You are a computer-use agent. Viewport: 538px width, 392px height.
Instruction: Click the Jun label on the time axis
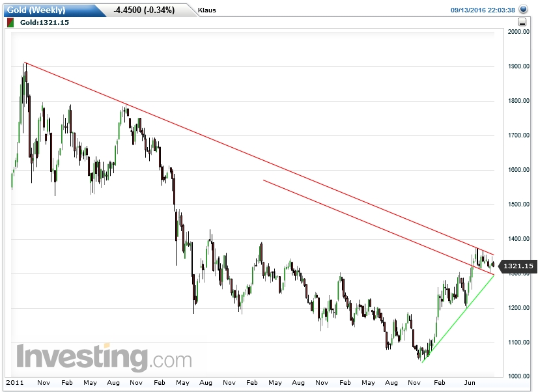tap(470, 383)
